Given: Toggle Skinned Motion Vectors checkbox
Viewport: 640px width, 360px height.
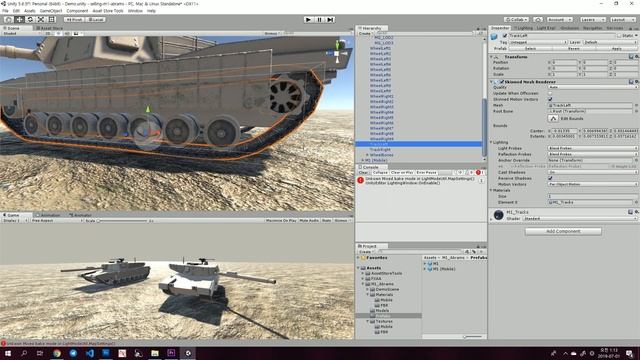Looking at the screenshot, I should (x=550, y=99).
